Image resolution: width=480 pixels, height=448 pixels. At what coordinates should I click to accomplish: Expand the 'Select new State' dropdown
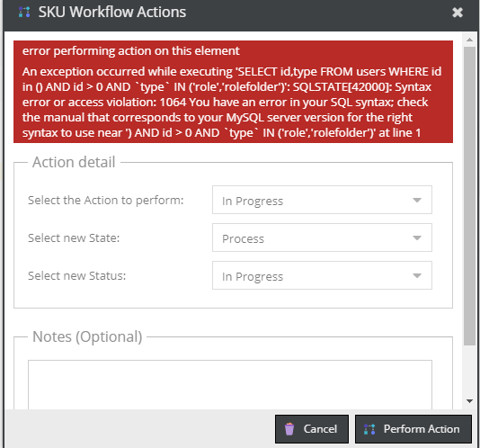tap(322, 237)
